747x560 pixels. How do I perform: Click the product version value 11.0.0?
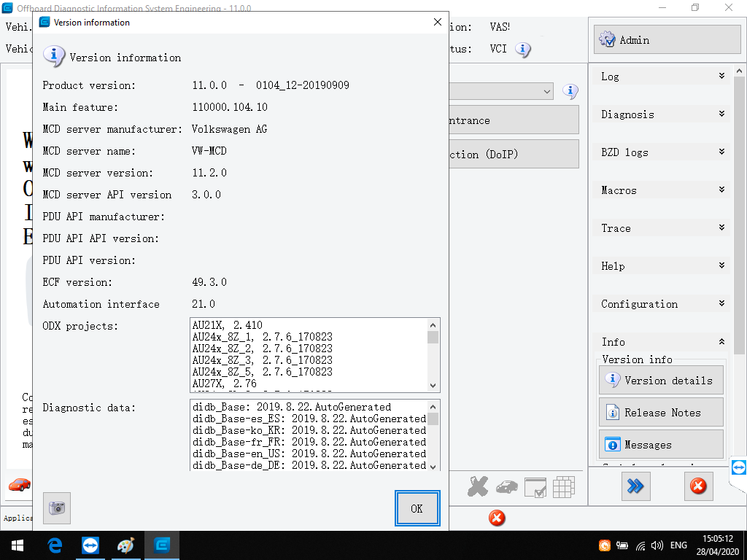point(209,85)
